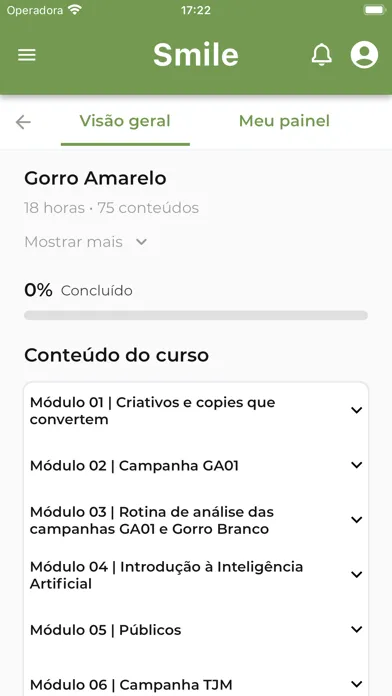Expand Módulo 05 Públicos chevron
Viewport: 392px width, 696px height.
(356, 629)
